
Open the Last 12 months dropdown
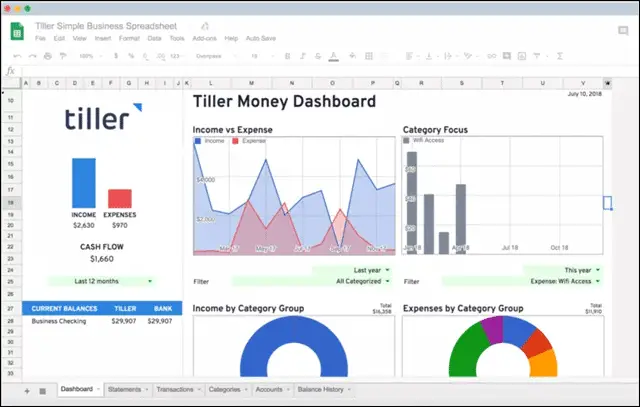101,281
